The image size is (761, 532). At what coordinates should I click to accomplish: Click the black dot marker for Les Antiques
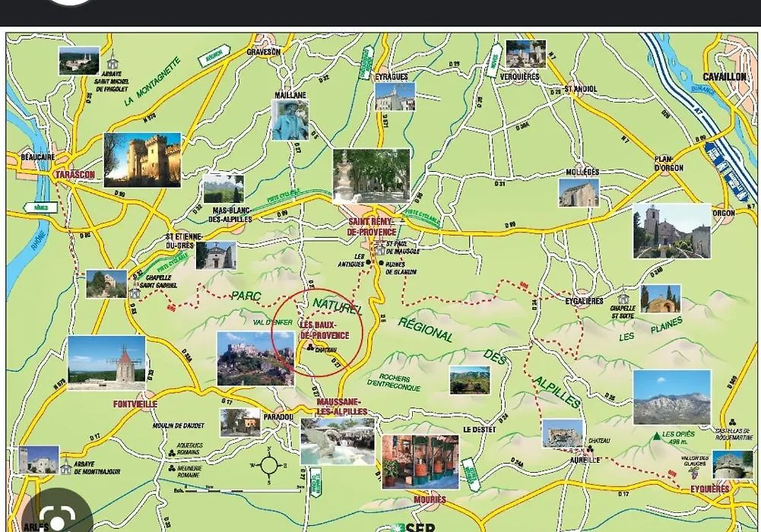pyautogui.click(x=368, y=262)
